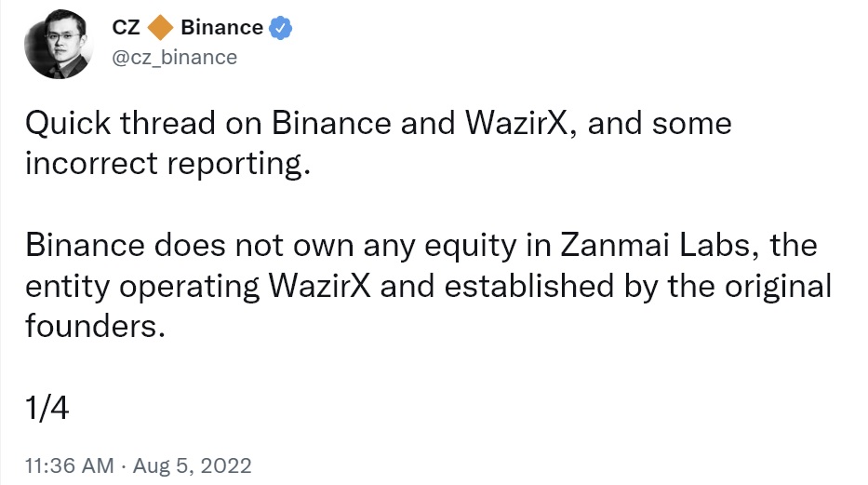
Task: Open the 11:36 AM timestamp link
Action: click(67, 464)
